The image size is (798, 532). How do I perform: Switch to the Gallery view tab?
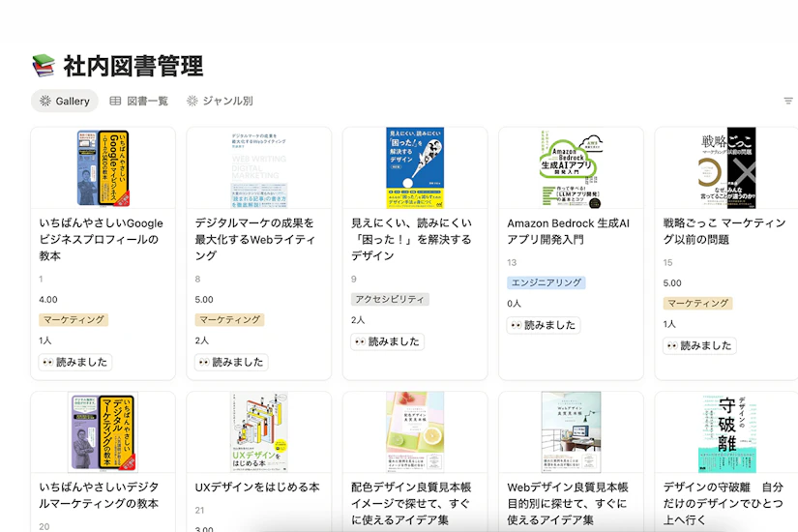pyautogui.click(x=65, y=101)
